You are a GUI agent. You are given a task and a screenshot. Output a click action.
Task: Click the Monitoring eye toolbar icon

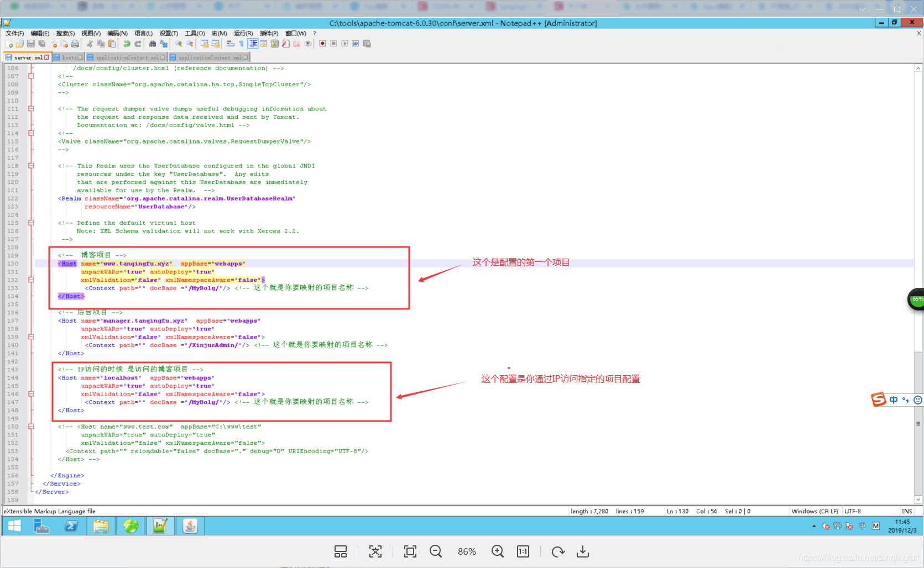coord(308,44)
